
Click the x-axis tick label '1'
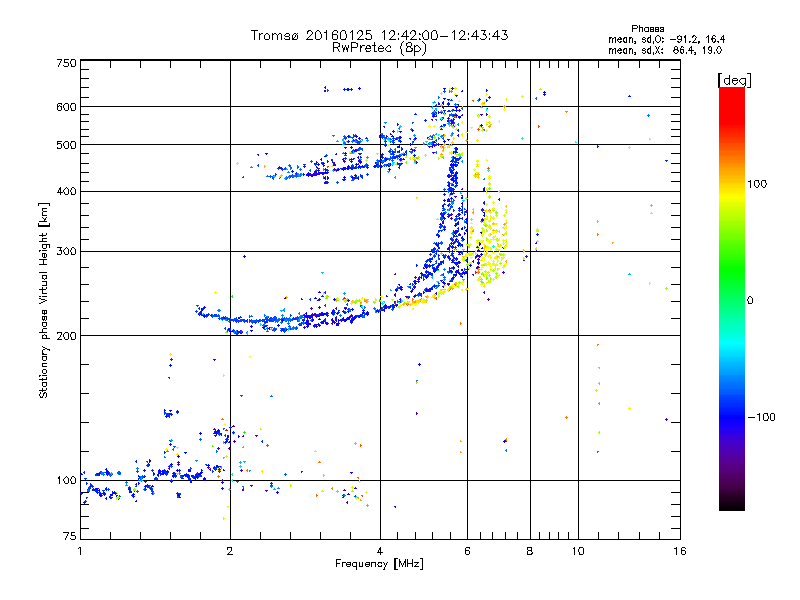tap(80, 551)
